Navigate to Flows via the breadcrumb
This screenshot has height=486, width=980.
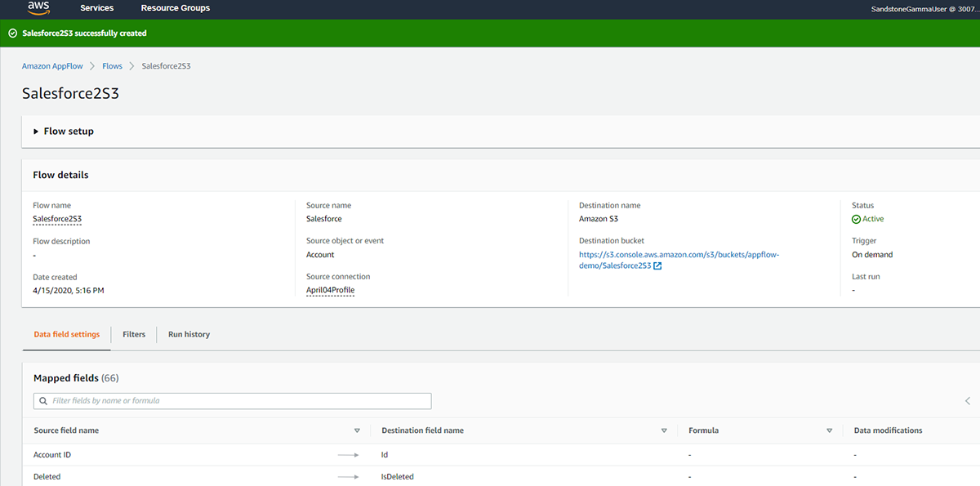(x=112, y=65)
